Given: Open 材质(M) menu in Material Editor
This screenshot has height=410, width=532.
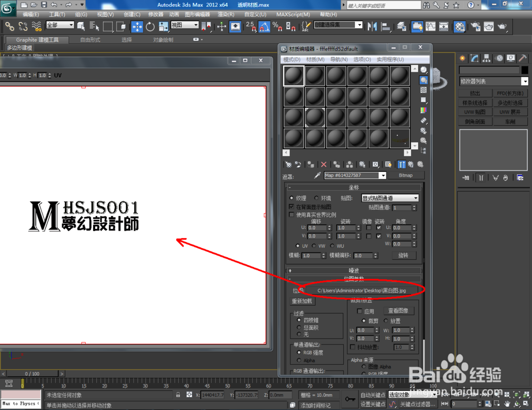Looking at the screenshot, I should 315,60.
